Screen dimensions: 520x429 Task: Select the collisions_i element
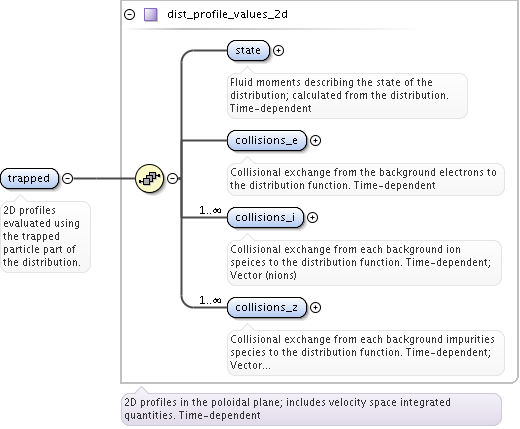(265, 217)
